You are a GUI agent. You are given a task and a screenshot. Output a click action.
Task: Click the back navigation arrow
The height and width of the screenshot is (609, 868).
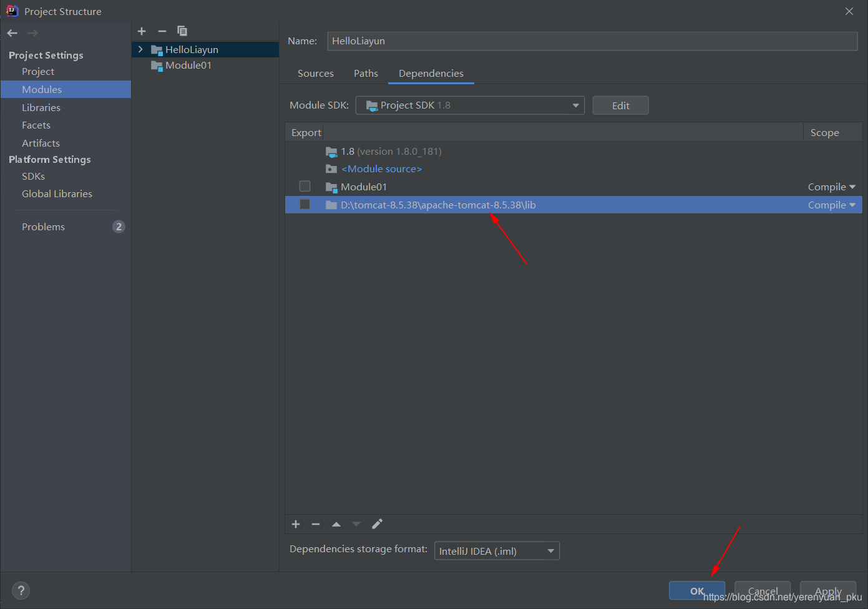point(12,33)
